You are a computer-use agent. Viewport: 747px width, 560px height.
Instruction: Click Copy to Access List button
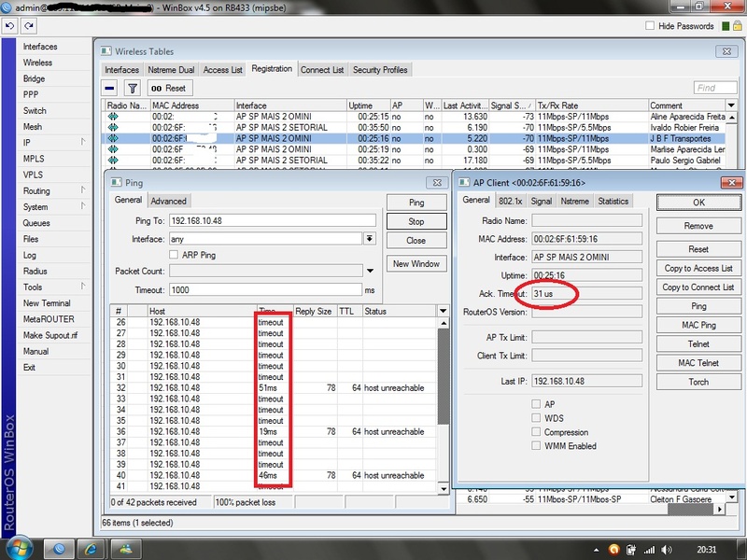tap(698, 268)
